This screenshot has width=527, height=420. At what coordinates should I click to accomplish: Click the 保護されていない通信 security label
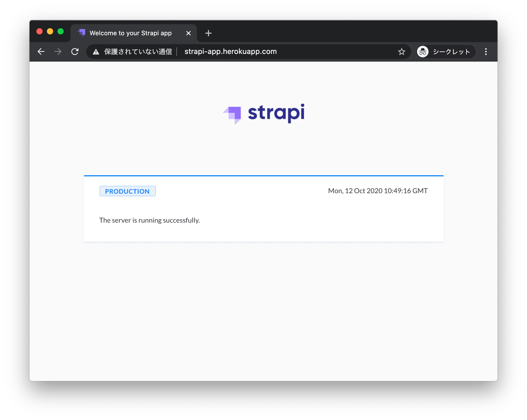point(138,52)
